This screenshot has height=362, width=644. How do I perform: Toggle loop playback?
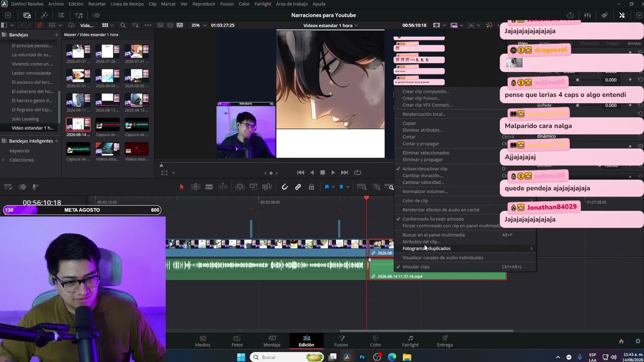[358, 172]
